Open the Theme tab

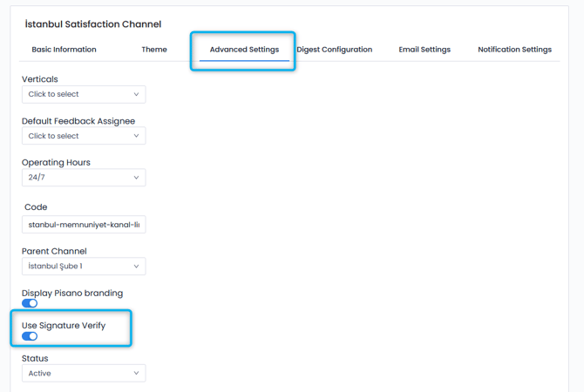154,50
